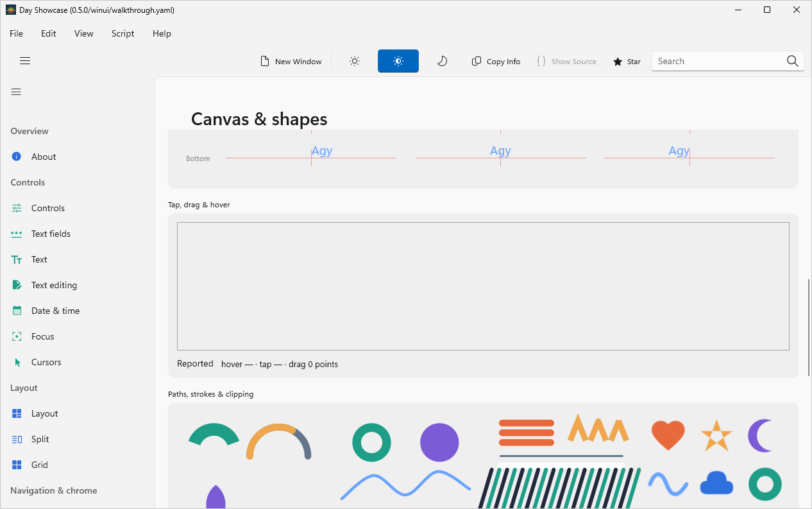Click the green ring beside the cloud
The image size is (812, 509).
765,484
